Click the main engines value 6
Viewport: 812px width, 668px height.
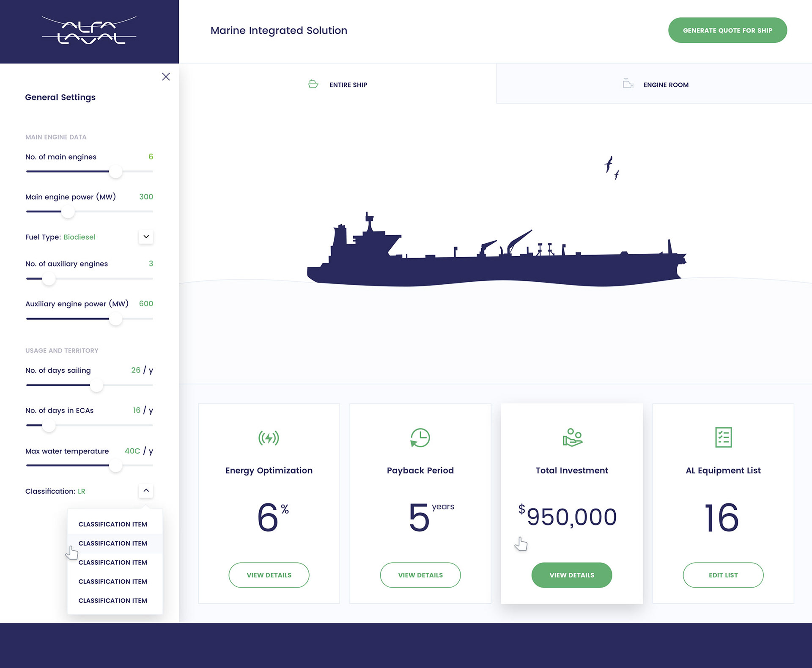coord(151,157)
